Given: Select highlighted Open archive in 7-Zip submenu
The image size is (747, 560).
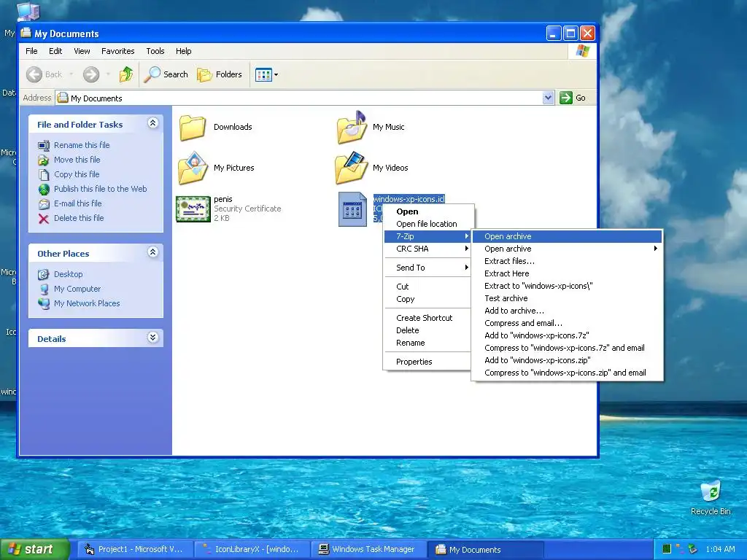Looking at the screenshot, I should click(x=567, y=236).
